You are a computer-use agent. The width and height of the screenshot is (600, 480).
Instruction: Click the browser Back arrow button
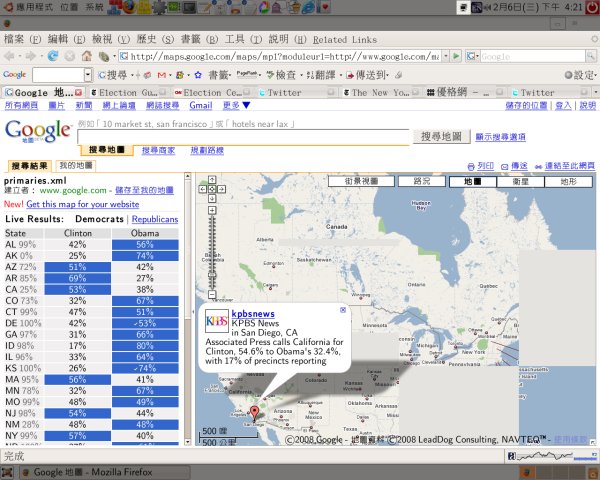9,57
